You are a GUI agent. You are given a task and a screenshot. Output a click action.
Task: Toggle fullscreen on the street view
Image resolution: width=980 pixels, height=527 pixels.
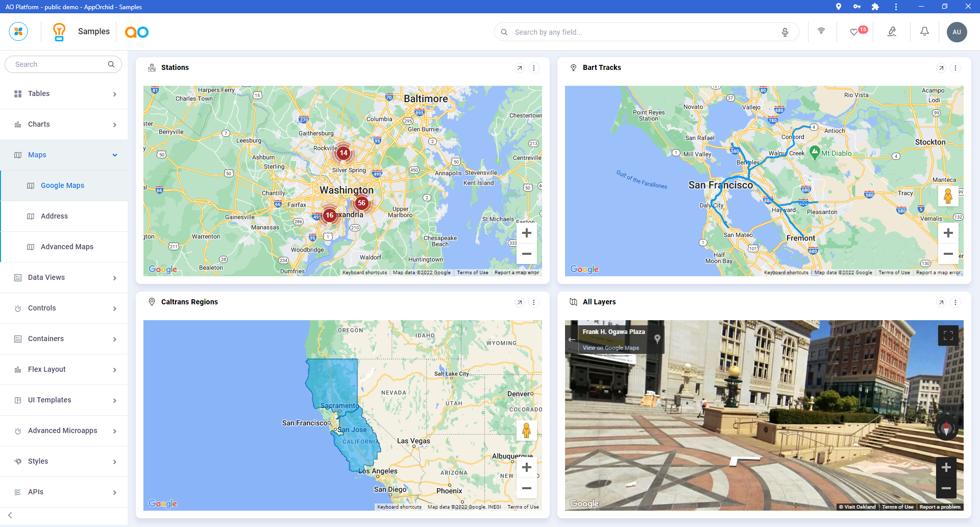pos(948,336)
